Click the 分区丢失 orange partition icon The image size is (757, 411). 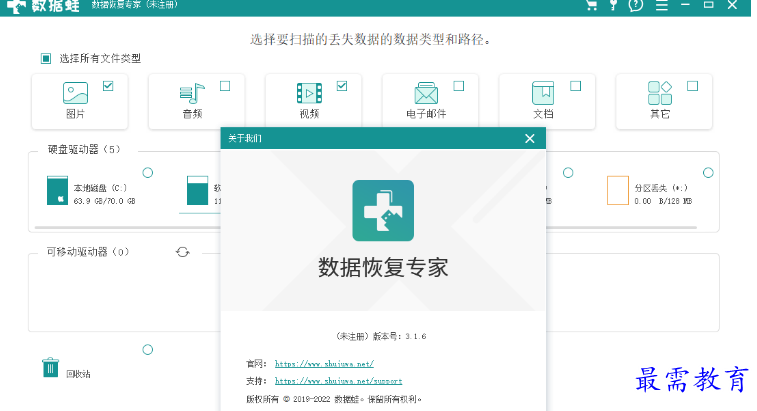click(617, 191)
